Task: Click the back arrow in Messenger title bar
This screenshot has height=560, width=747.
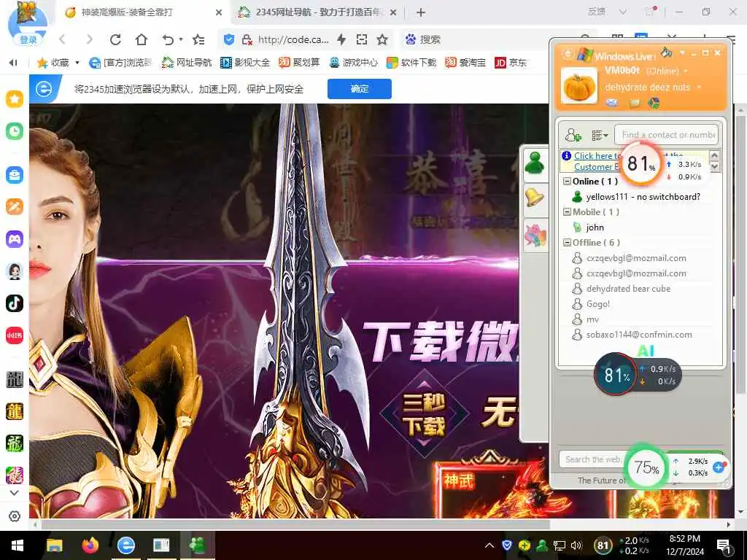Action: (568, 54)
